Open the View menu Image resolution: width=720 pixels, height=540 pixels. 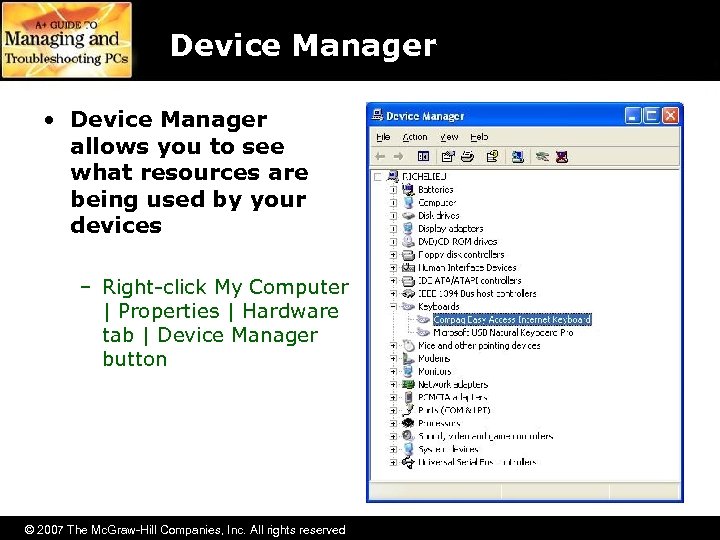click(x=449, y=137)
